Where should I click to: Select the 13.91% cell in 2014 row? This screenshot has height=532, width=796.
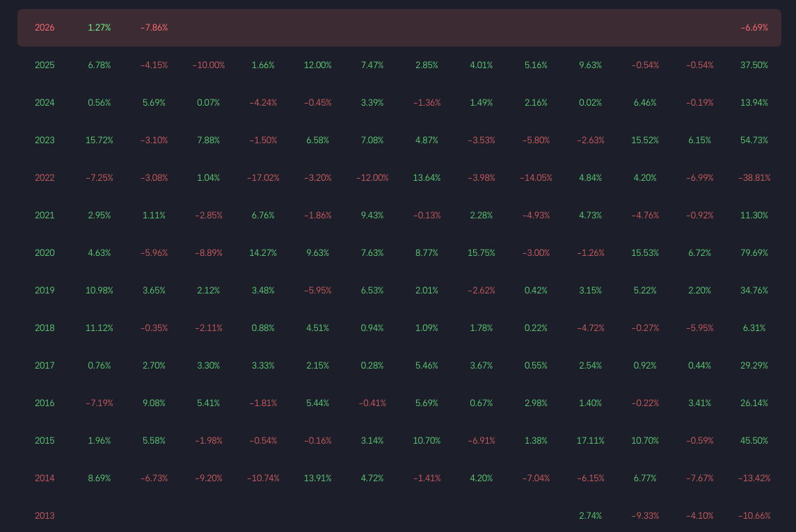pyautogui.click(x=317, y=478)
